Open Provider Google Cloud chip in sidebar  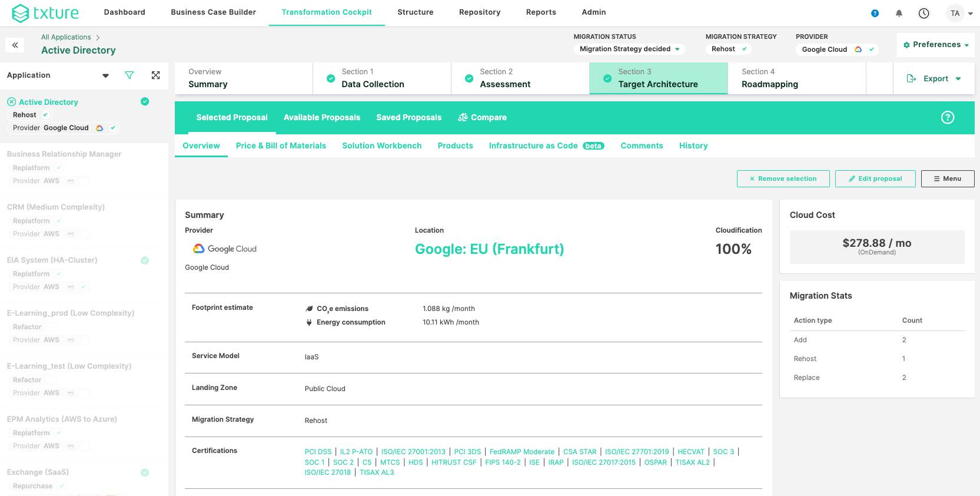63,128
